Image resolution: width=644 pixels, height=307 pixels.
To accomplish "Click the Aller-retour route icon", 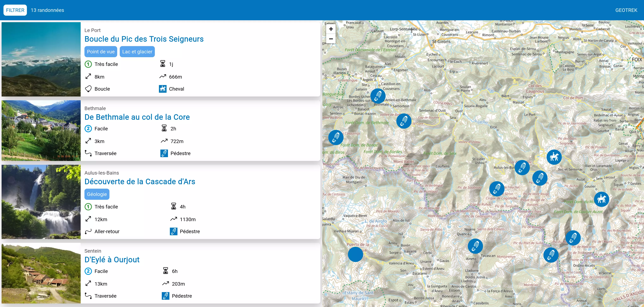I will tap(88, 231).
